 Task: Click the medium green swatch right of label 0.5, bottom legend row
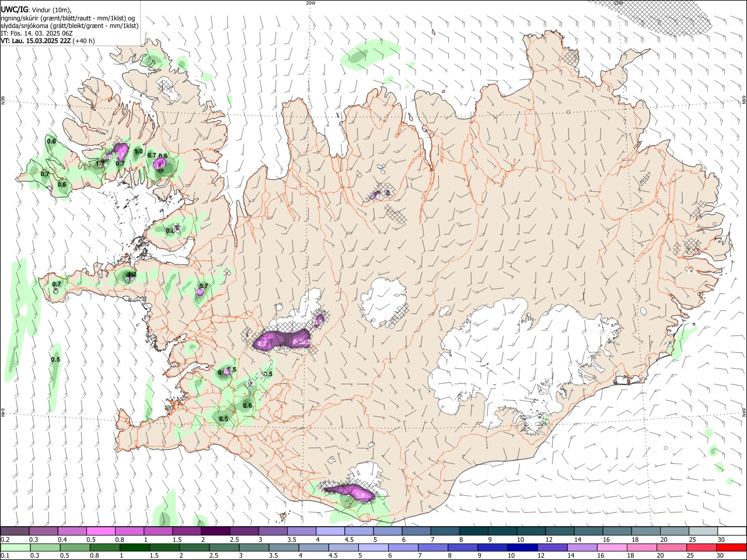tap(75, 547)
